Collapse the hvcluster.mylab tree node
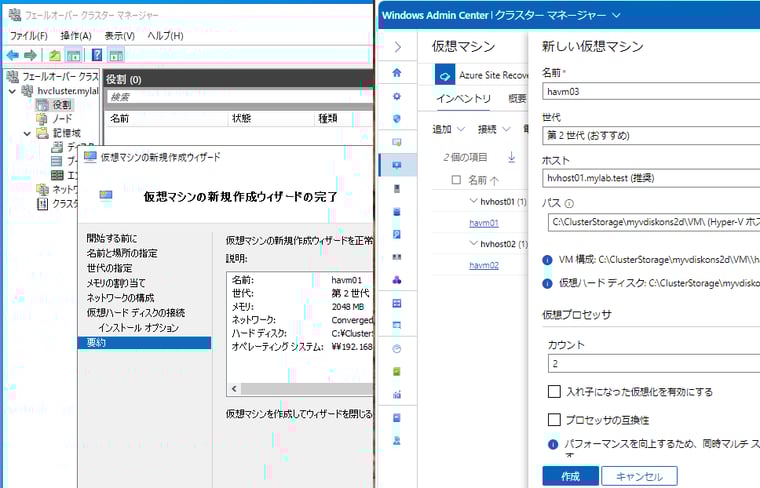760x488 pixels. pyautogui.click(x=12, y=91)
